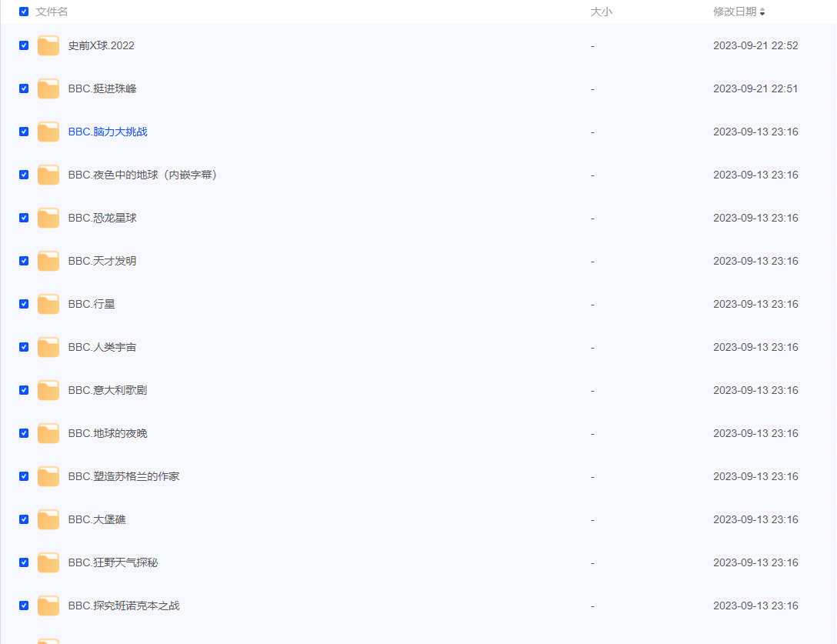Deselect the BBC.地球的夜晚 checkbox

[24, 433]
